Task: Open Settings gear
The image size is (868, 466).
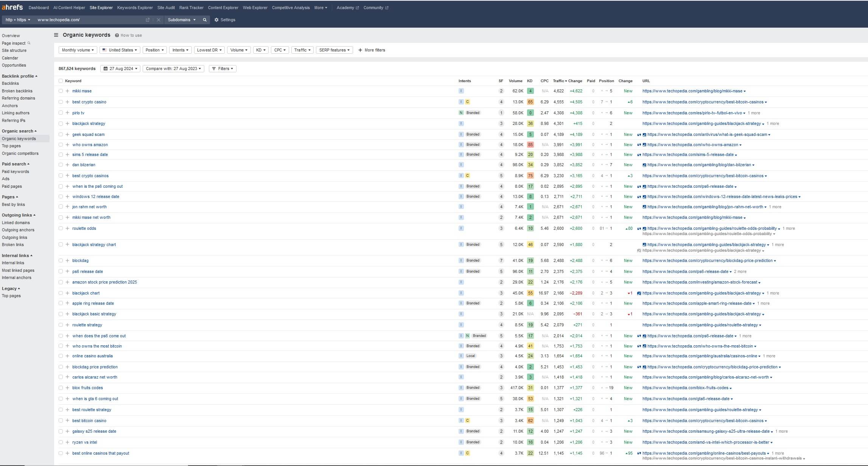Action: tap(225, 20)
